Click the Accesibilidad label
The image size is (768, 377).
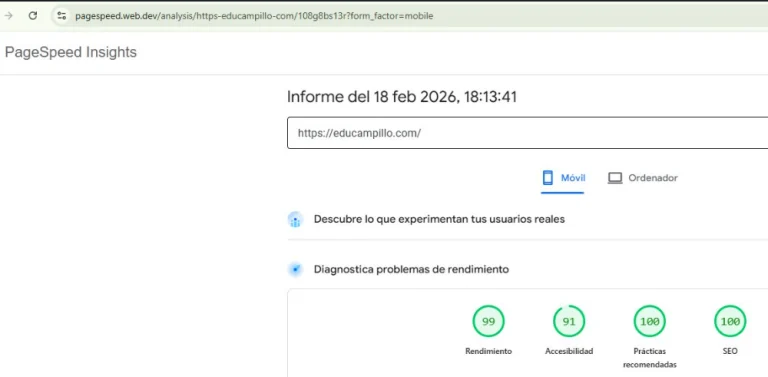click(x=569, y=351)
